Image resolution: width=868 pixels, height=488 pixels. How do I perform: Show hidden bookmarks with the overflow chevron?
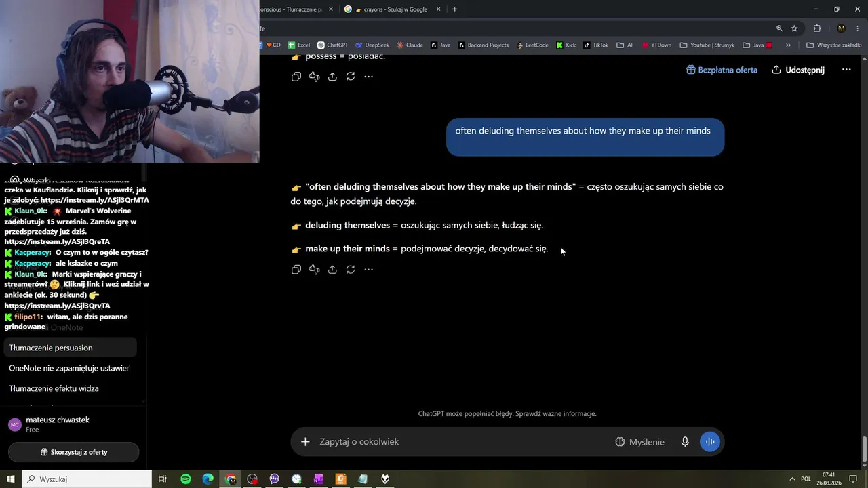[x=788, y=45]
